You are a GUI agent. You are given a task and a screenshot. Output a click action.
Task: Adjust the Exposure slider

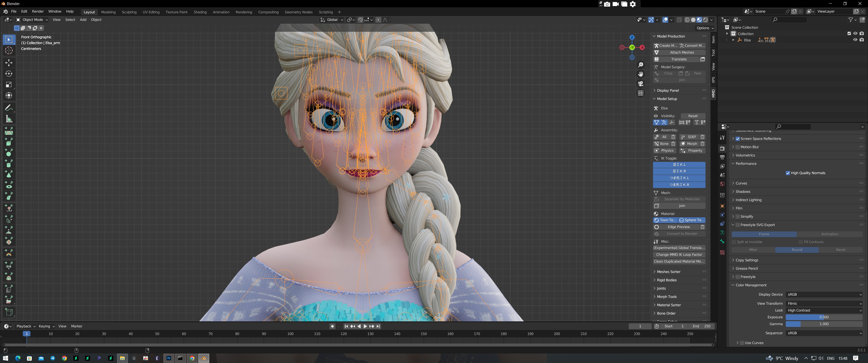(824, 317)
